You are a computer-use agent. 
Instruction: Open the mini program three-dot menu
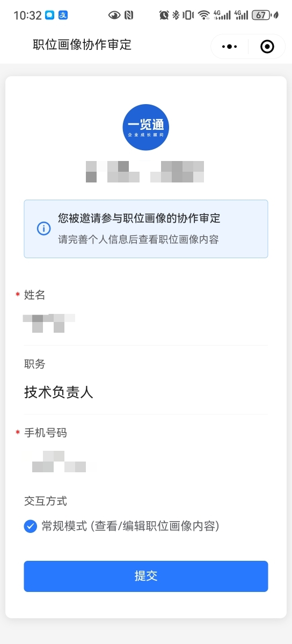point(229,47)
